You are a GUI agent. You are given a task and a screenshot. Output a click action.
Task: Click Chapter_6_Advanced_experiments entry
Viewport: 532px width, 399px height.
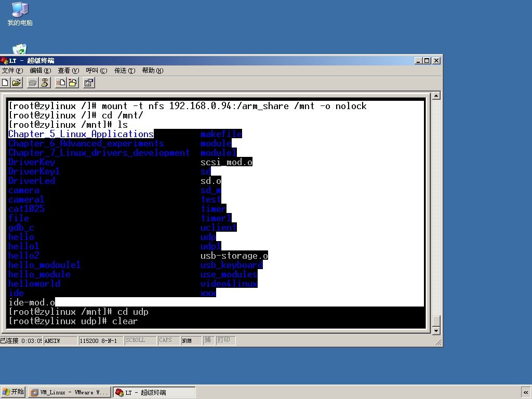[86, 143]
